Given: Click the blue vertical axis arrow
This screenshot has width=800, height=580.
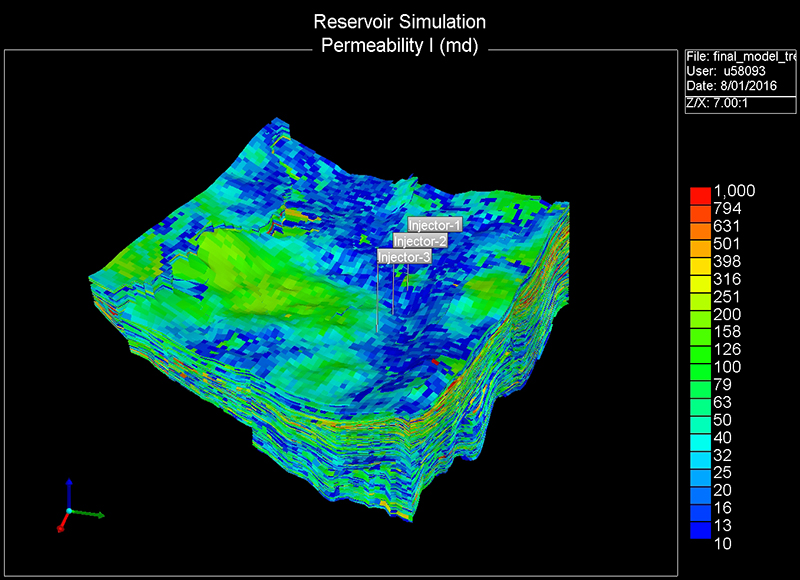Looking at the screenshot, I should click(68, 490).
